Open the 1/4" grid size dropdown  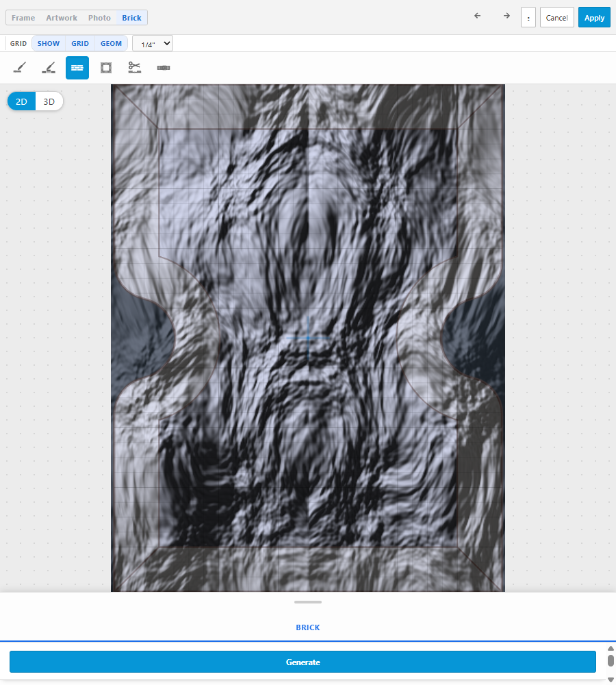(x=153, y=44)
